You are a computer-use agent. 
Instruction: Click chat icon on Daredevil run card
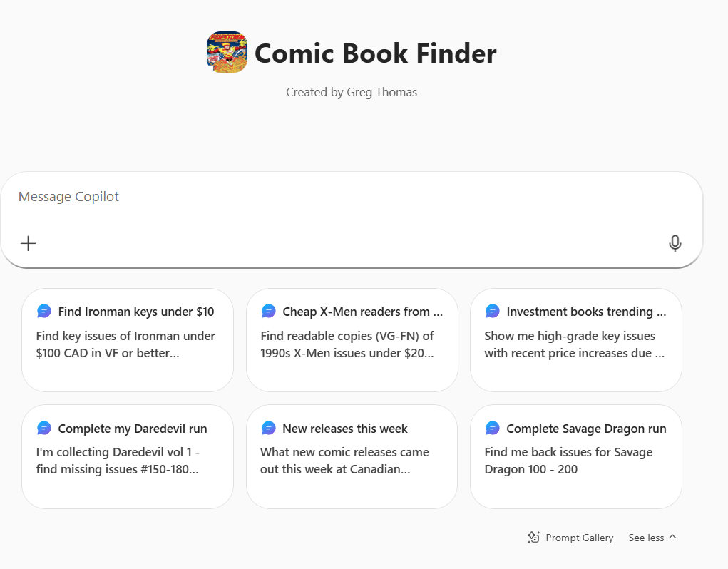click(x=44, y=429)
